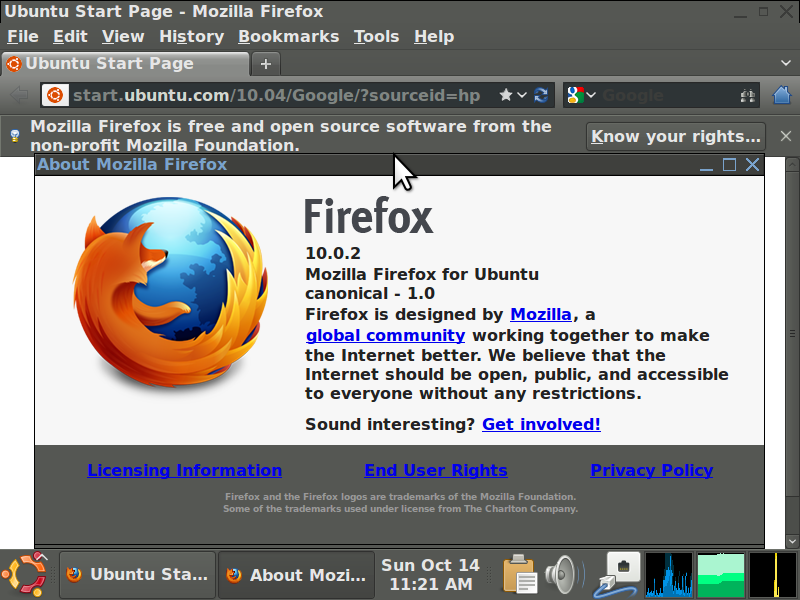Open the History menu
800x600 pixels.
pos(191,37)
